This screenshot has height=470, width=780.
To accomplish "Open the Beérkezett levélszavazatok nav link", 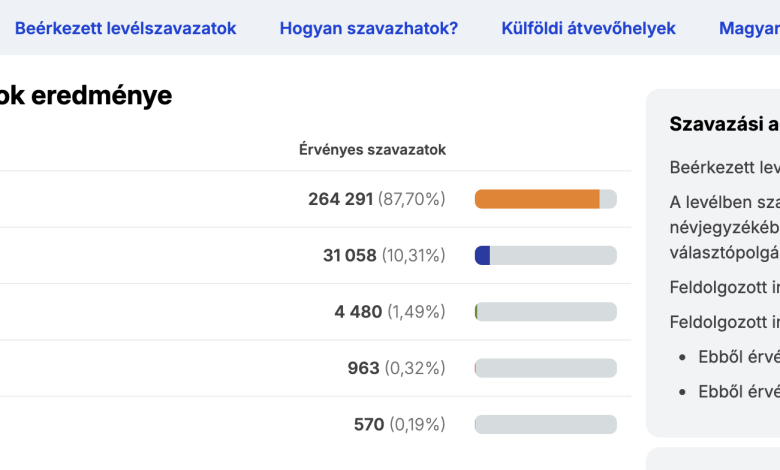I will (126, 28).
